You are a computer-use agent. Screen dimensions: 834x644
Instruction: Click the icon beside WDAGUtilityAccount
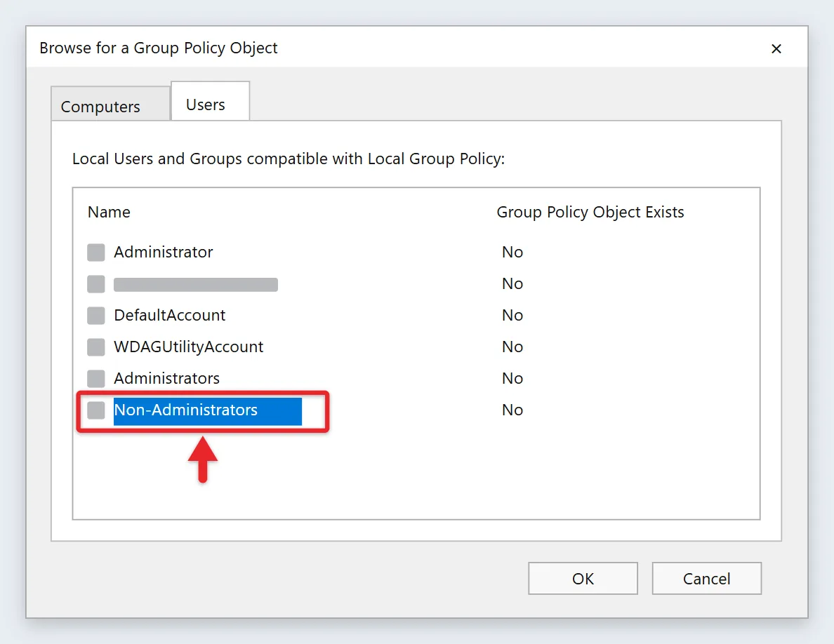coord(96,347)
